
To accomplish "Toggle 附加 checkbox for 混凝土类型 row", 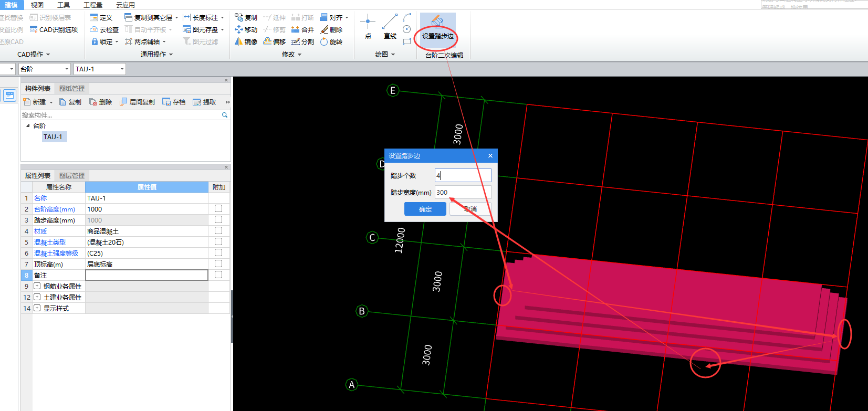I will pos(218,242).
